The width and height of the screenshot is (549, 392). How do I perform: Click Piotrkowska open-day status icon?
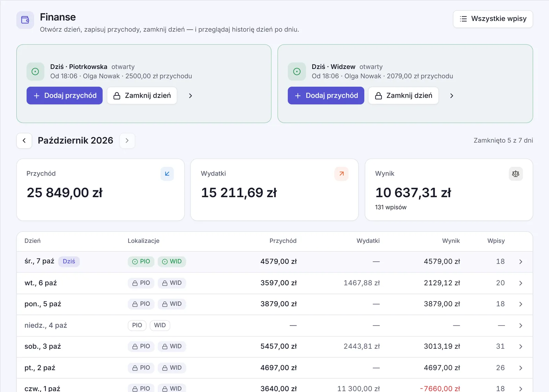(35, 71)
